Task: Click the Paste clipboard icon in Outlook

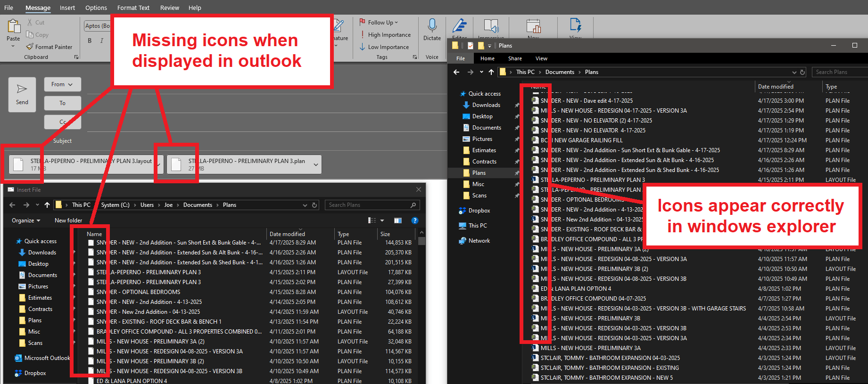Action: (x=14, y=26)
